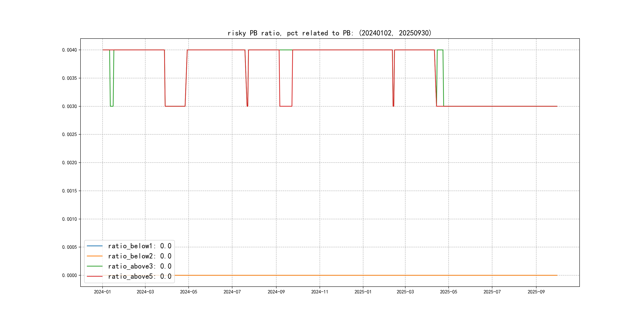Click the 2024-01 x-axis tick label
The height and width of the screenshot is (322, 644).
(102, 292)
